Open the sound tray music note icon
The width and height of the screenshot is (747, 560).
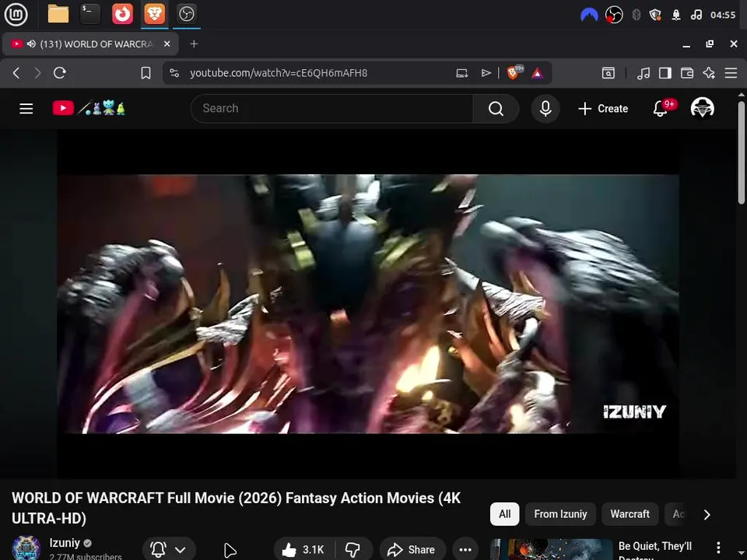pos(696,15)
